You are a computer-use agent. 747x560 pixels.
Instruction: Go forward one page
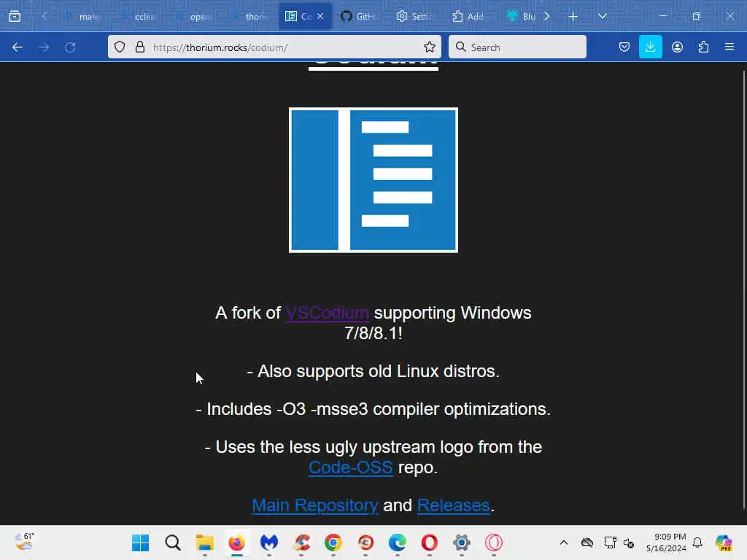click(44, 47)
